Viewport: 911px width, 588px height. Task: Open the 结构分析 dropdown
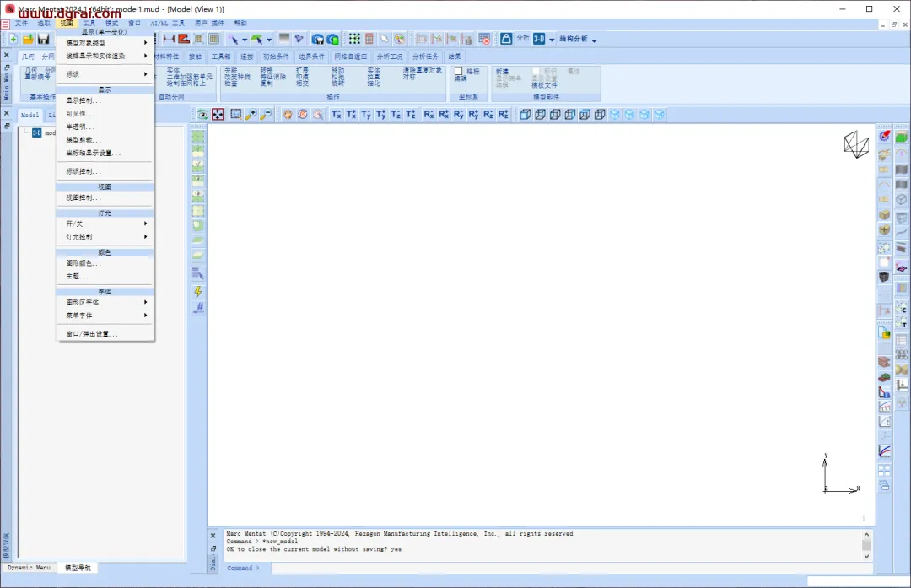(x=578, y=39)
